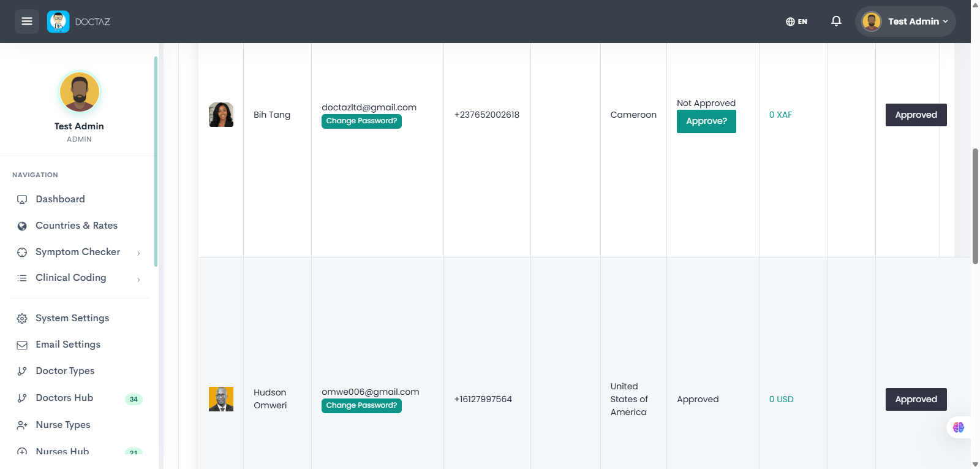Click the Doctaz logo icon
The image size is (980, 469).
[58, 21]
